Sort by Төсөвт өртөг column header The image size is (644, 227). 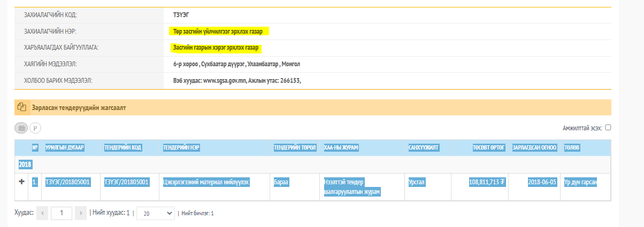[x=488, y=147]
